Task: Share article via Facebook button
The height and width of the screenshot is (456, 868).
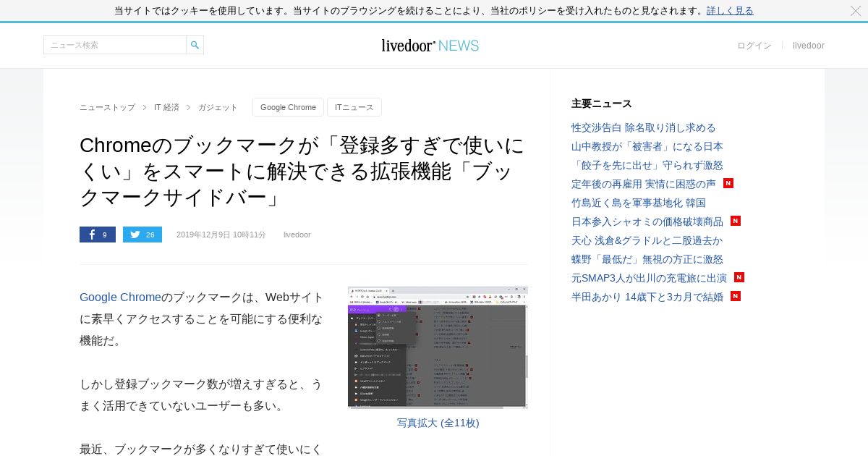Action: (x=98, y=235)
